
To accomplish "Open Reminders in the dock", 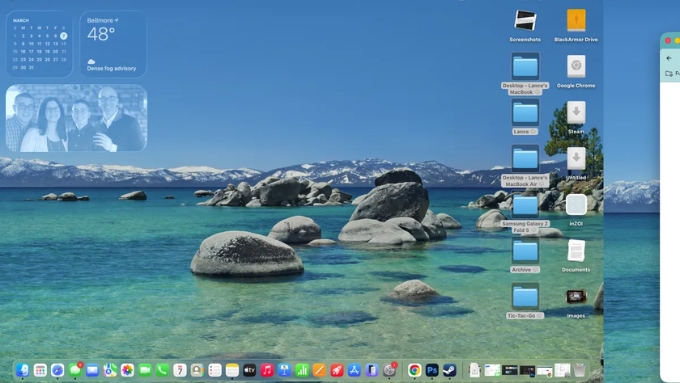I will pyautogui.click(x=215, y=370).
